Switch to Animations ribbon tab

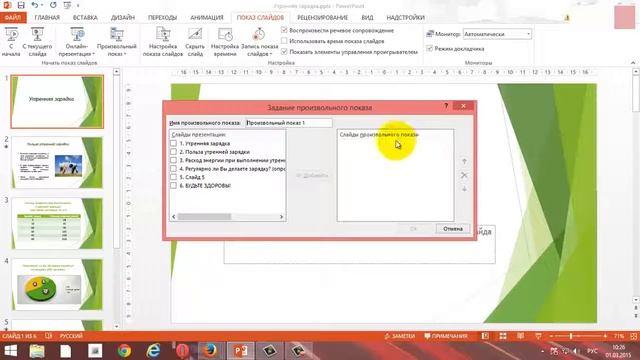pos(207,18)
